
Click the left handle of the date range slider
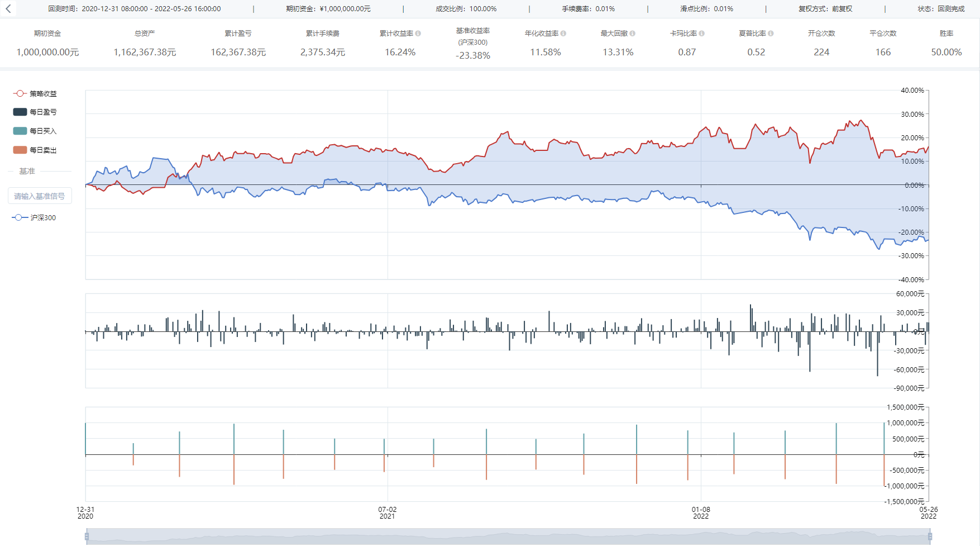tap(87, 536)
